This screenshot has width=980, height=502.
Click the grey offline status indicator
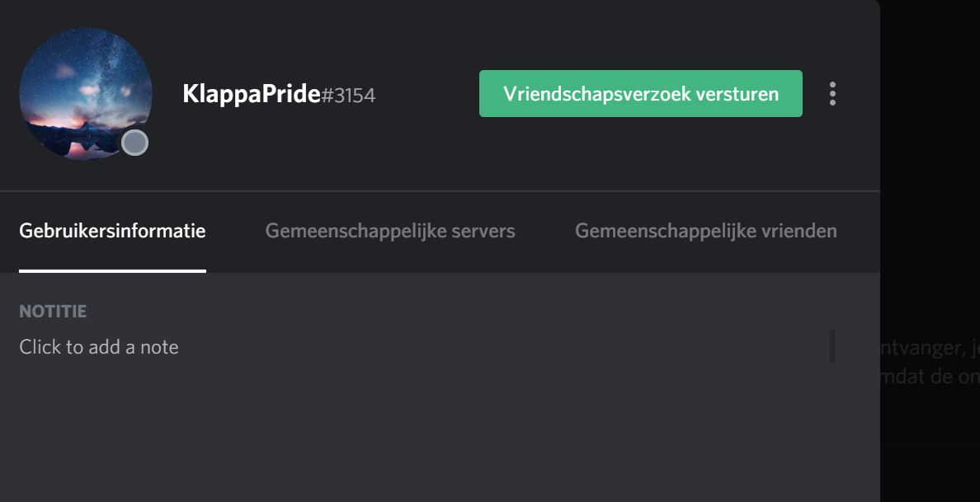[134, 143]
